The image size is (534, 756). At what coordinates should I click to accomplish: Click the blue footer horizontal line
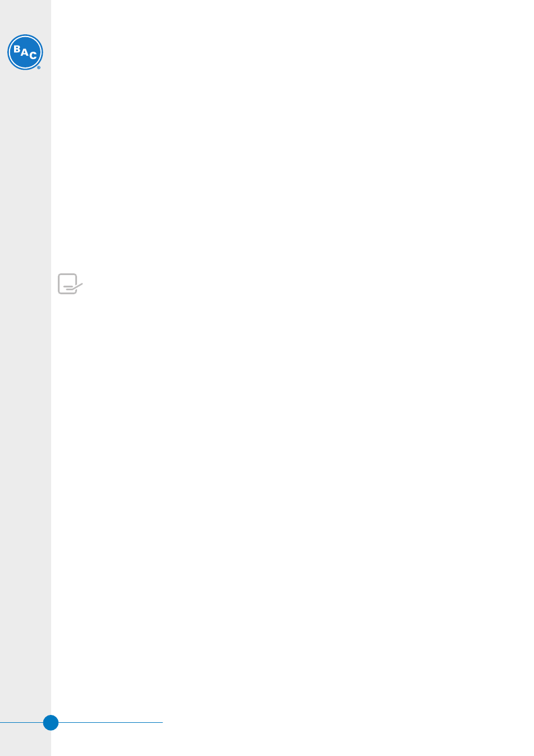82,722
